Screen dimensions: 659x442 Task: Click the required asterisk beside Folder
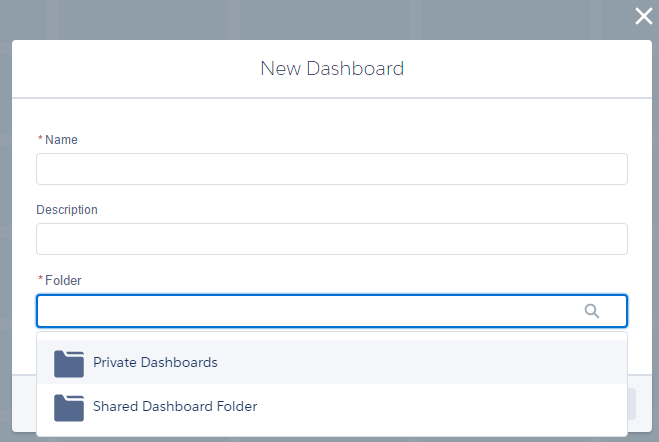(x=41, y=281)
